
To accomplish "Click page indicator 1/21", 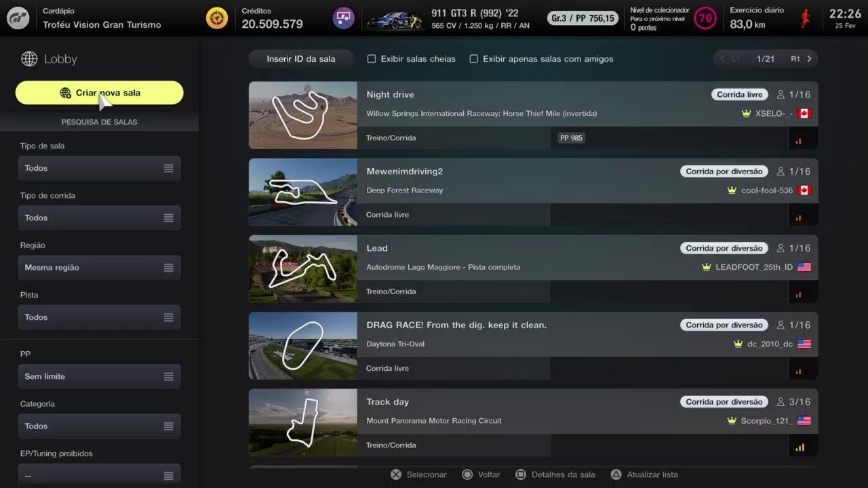I will coord(766,59).
